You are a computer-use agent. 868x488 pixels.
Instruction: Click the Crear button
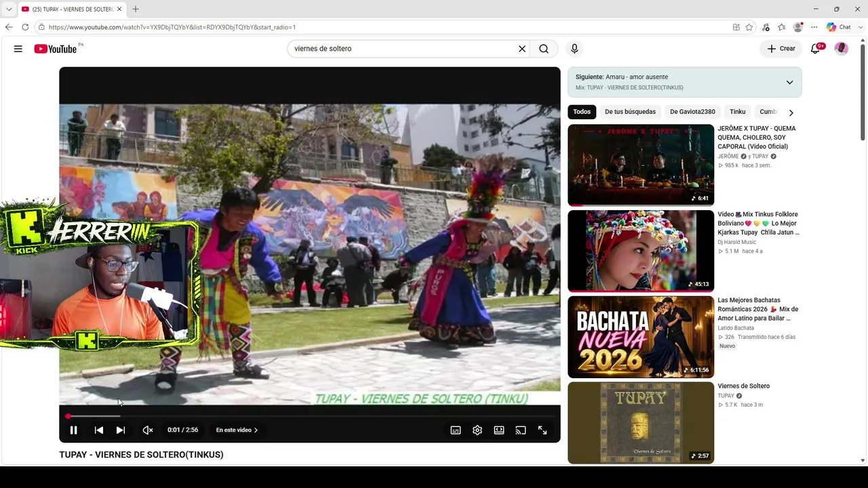(x=781, y=49)
